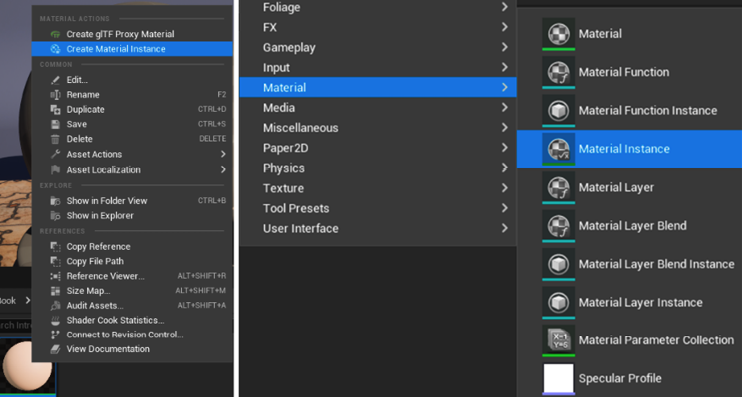Image resolution: width=742 pixels, height=397 pixels.
Task: Choose Create glTF Proxy Material
Action: (x=132, y=34)
